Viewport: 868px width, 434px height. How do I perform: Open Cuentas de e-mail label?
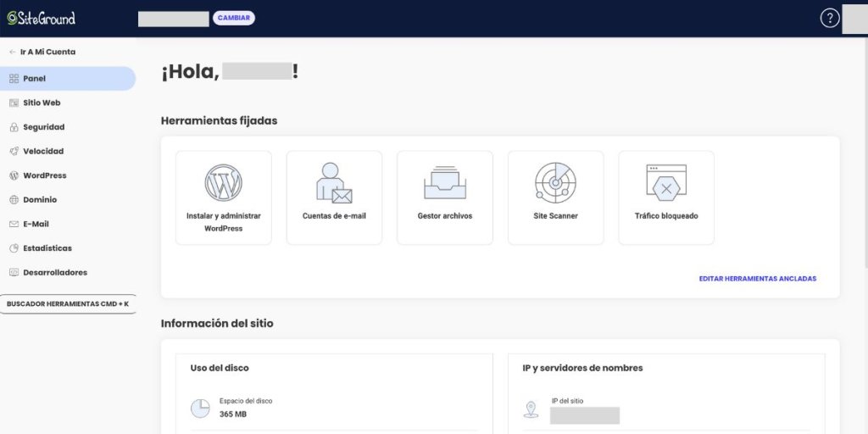coord(334,216)
